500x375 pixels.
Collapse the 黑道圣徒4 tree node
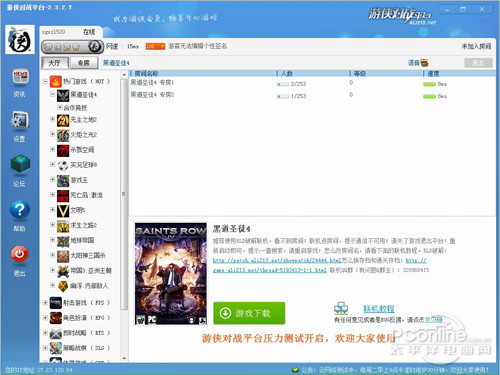click(x=52, y=94)
